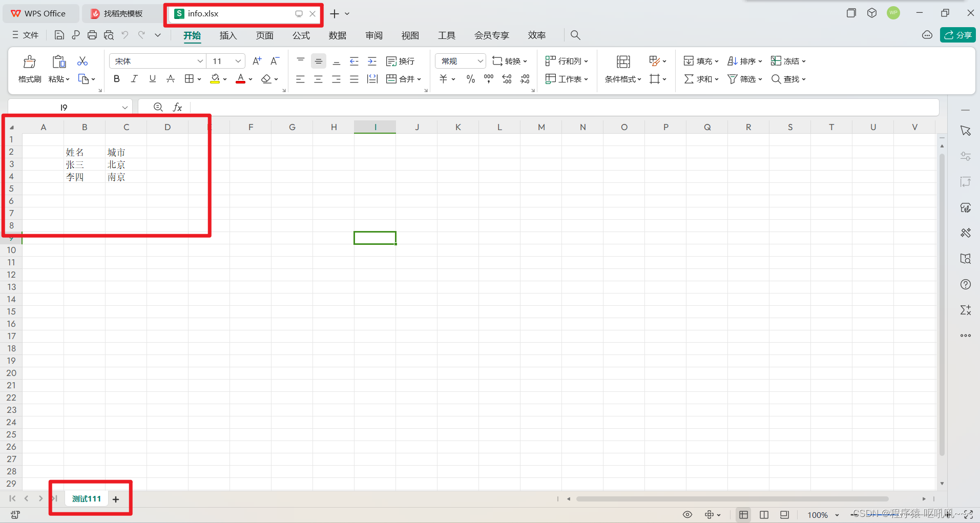The height and width of the screenshot is (523, 980).
Task: Open the font color swatch
Action: [x=240, y=79]
